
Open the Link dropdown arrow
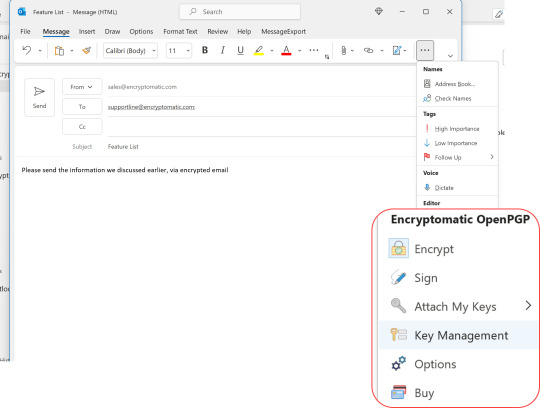pos(382,51)
